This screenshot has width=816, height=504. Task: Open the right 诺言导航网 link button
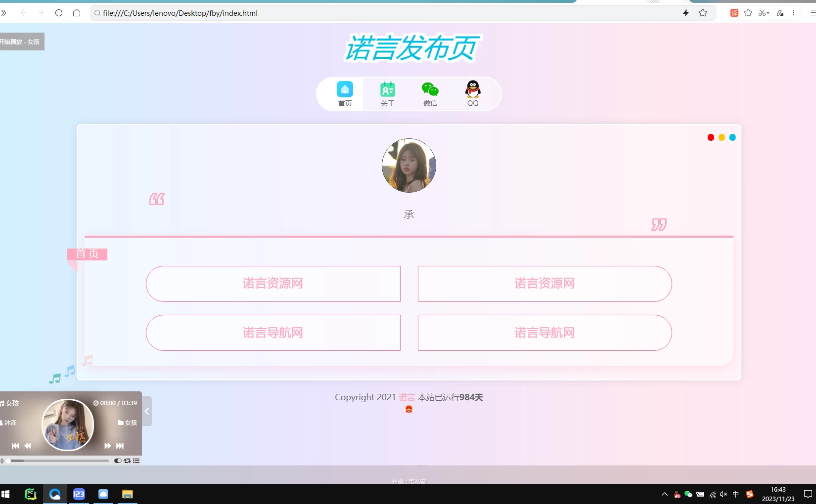(x=544, y=333)
